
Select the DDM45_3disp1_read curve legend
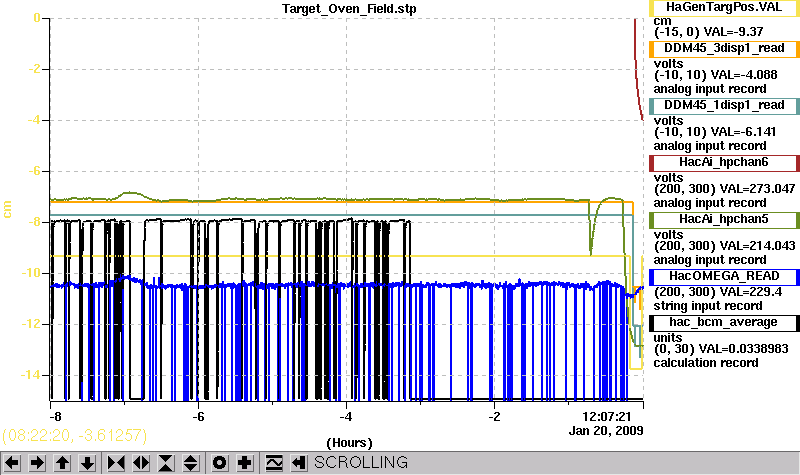724,48
